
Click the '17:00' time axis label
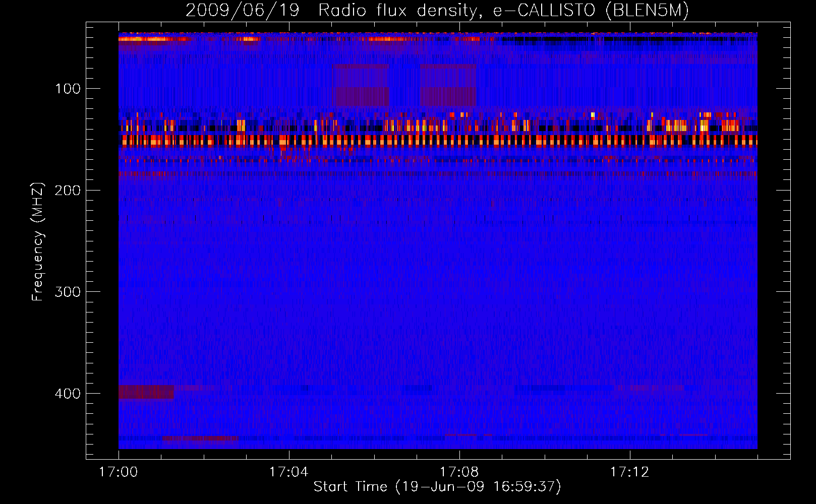coord(119,472)
